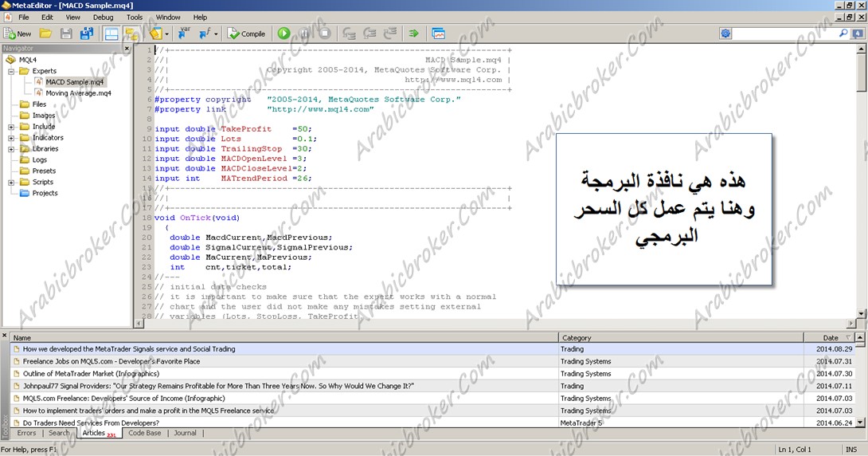Switch to the Search tab
The width and height of the screenshot is (868, 456).
pyautogui.click(x=59, y=433)
